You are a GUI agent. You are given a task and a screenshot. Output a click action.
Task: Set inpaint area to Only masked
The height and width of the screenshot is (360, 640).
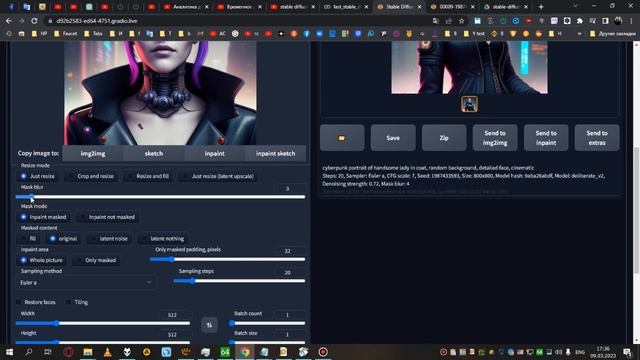tap(96, 260)
